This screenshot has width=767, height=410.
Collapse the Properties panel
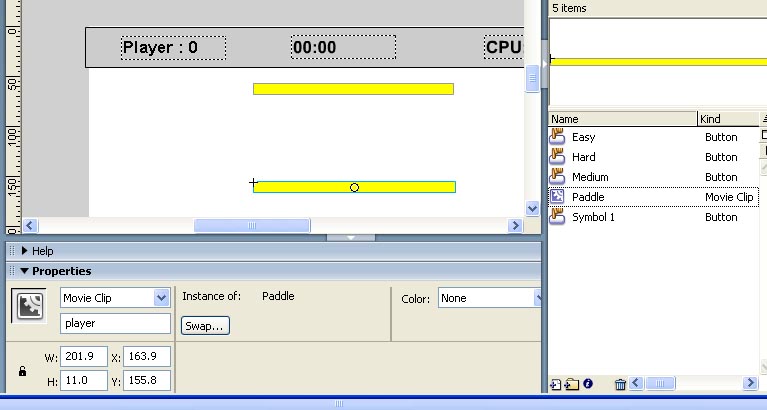tap(24, 271)
